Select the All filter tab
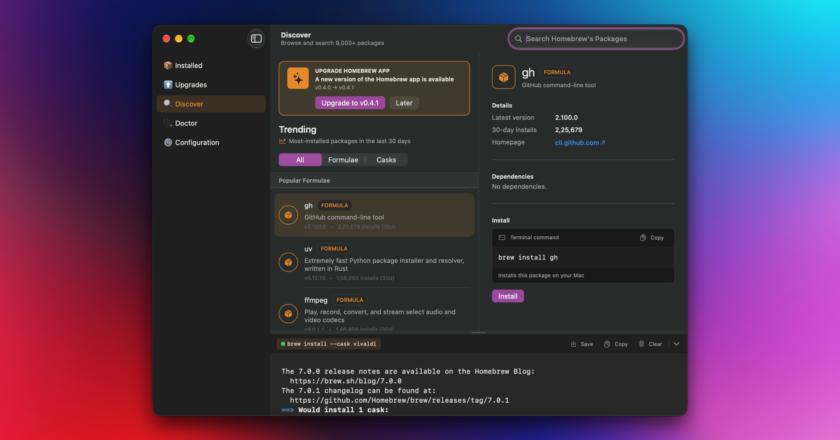 point(300,160)
